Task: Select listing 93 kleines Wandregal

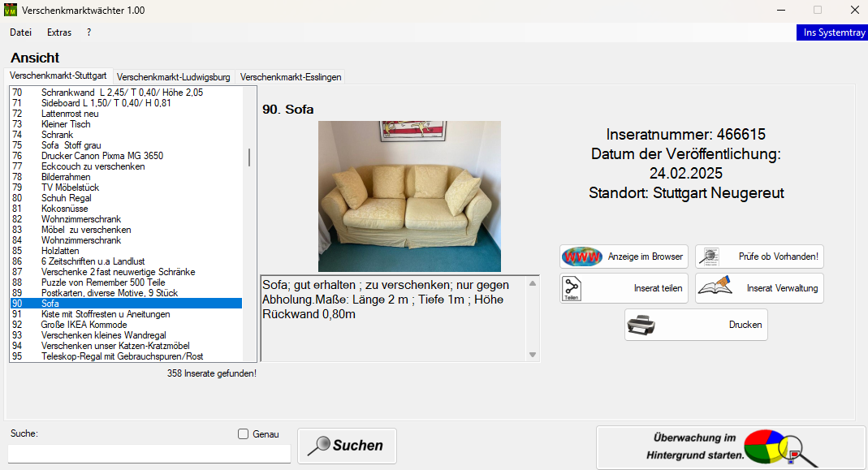Action: 126,334
